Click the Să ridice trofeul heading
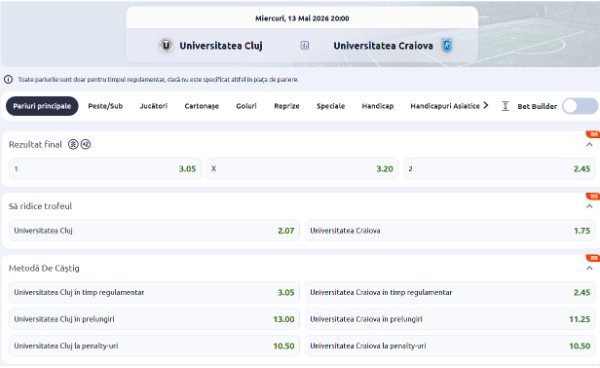Screen dimensions: 600x368 point(40,206)
